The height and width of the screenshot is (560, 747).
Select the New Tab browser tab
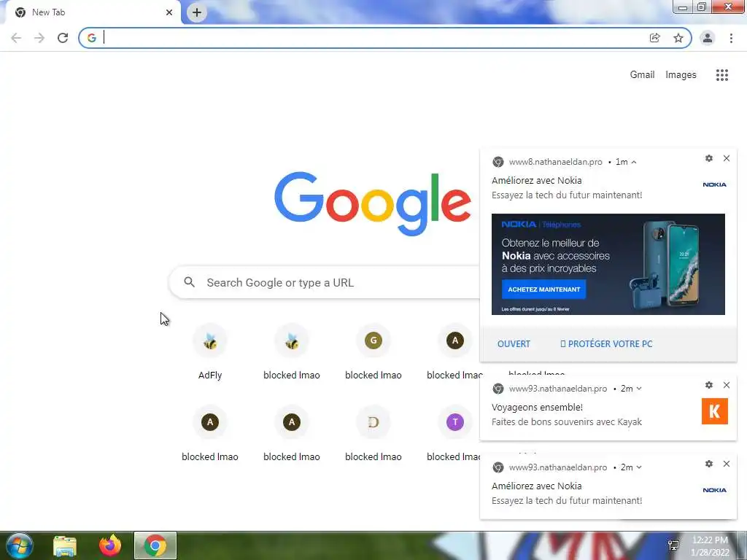[x=91, y=12]
